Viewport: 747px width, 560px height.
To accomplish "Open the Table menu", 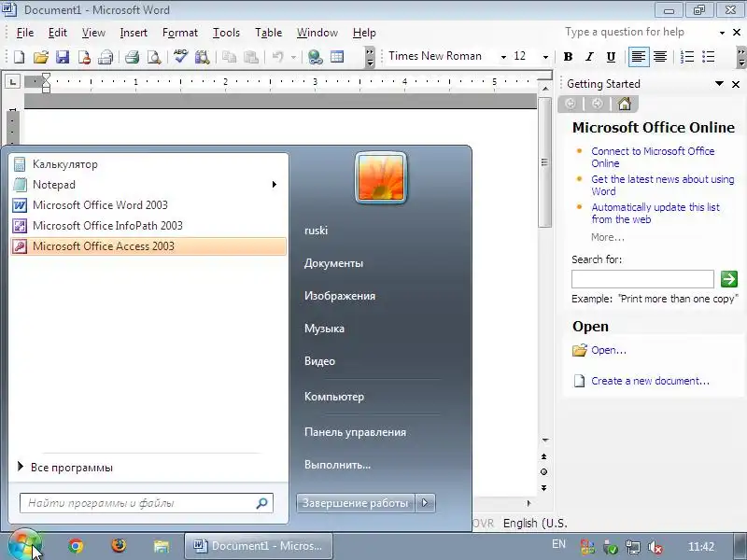I will point(268,33).
